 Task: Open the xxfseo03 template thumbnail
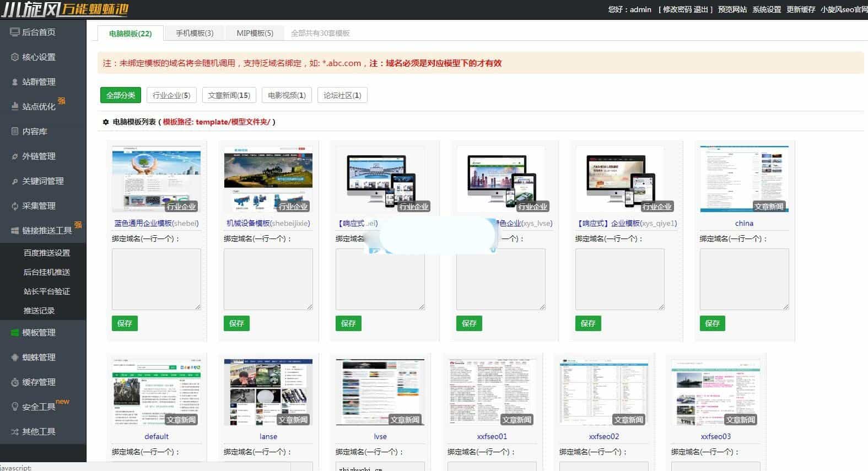(x=716, y=392)
